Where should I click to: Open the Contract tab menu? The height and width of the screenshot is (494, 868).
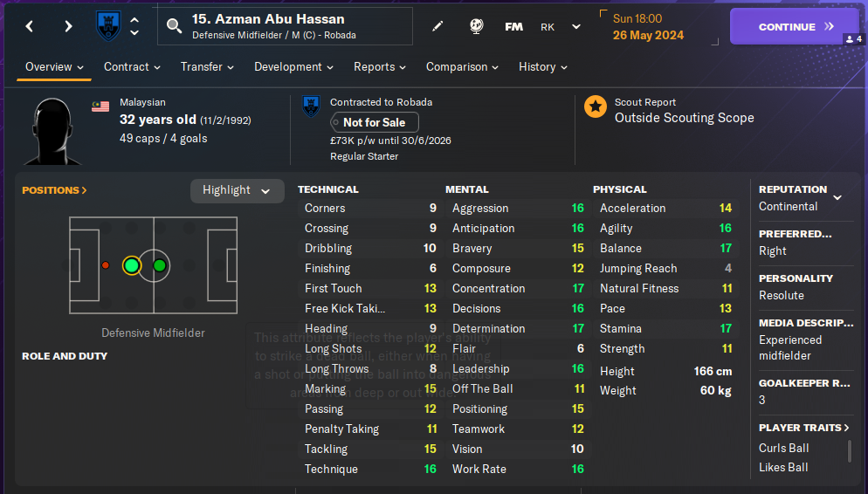(x=132, y=67)
